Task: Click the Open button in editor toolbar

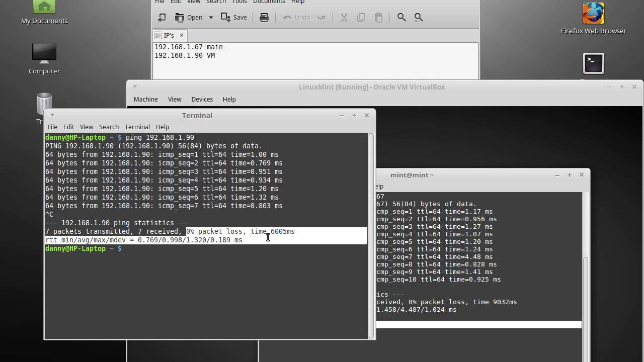Action: point(189,17)
